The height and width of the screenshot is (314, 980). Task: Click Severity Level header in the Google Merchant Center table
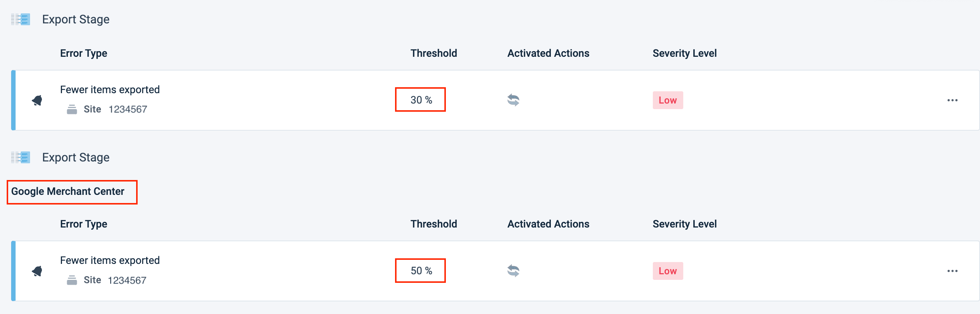[684, 224]
